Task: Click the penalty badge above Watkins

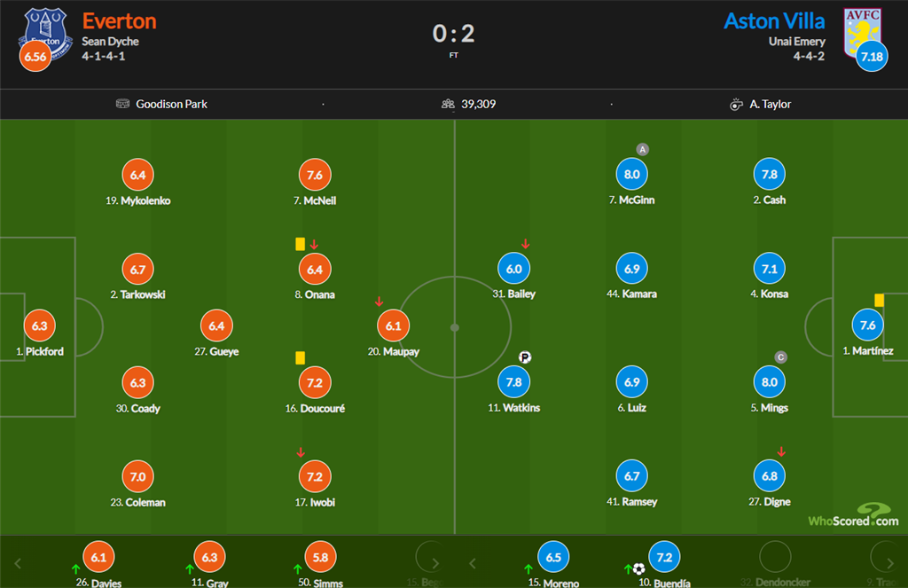Action: (525, 357)
